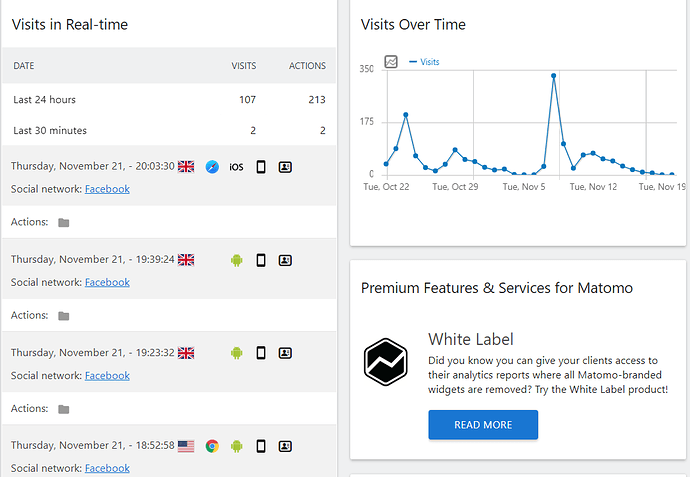Open Facebook link for 20:03:30 visit
This screenshot has width=690, height=477.
point(107,189)
